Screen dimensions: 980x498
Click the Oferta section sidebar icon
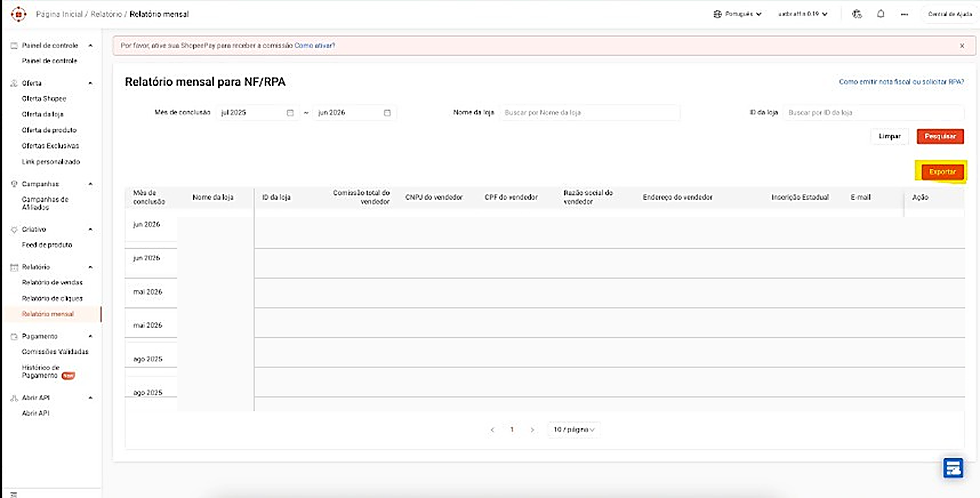pos(14,83)
